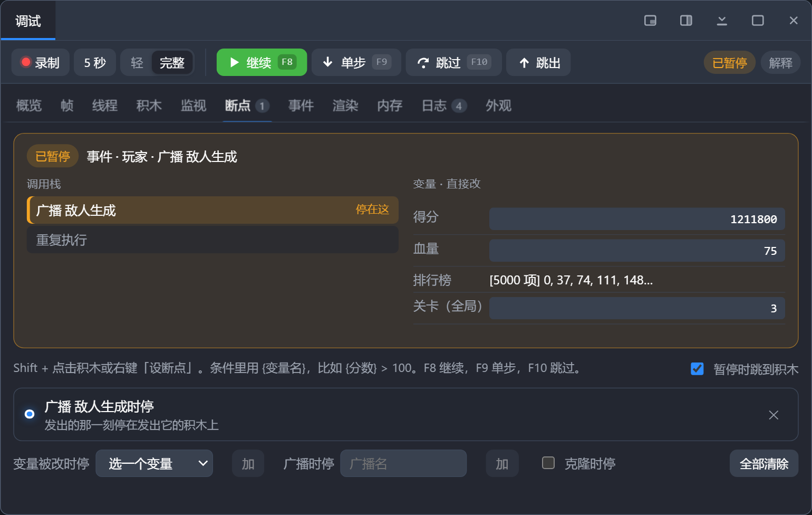
Task: Start recording with the 录制 button
Action: coord(41,62)
